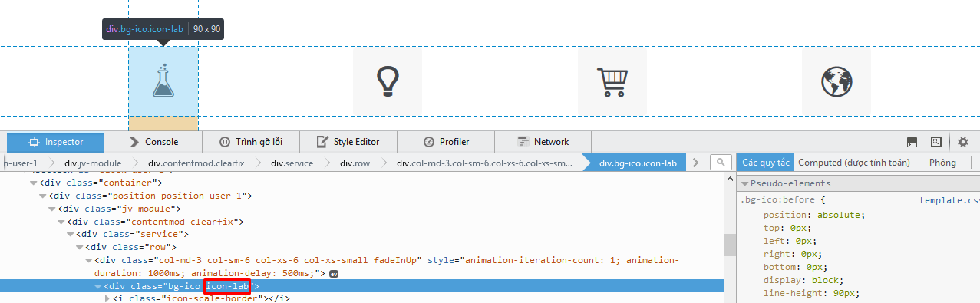This screenshot has height=303, width=980.
Task: Click the 'ev' event listener badge
Action: (334, 273)
